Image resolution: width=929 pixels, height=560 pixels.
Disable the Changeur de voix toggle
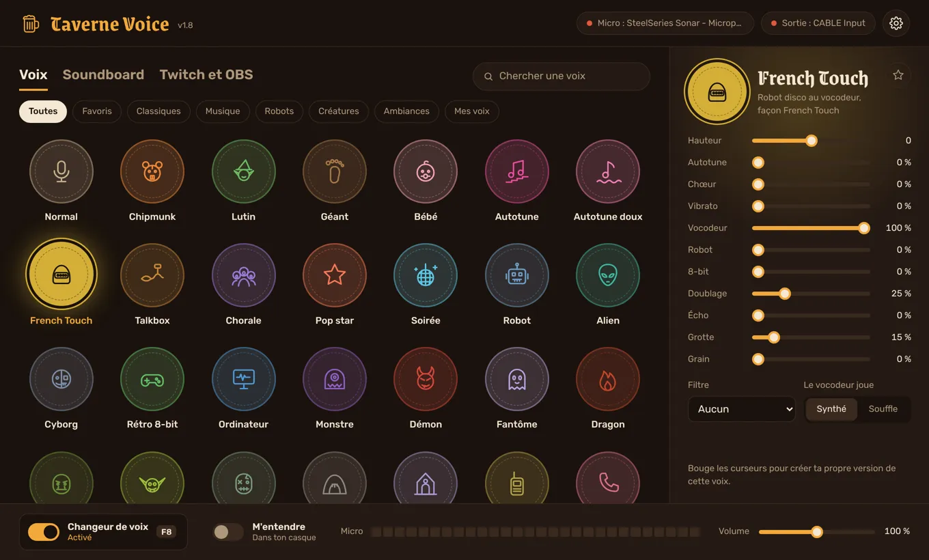(x=44, y=532)
